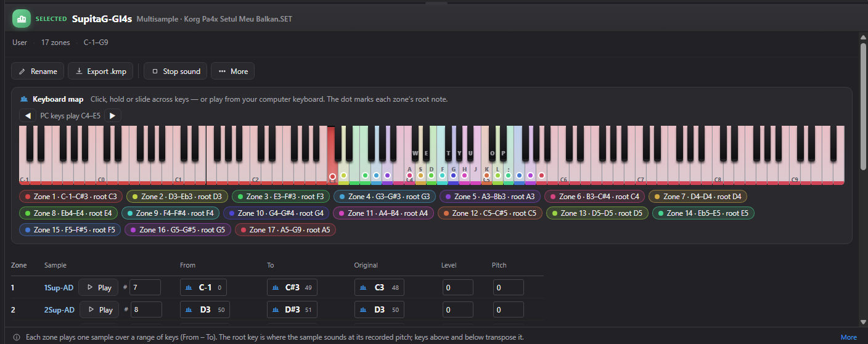Image resolution: width=868 pixels, height=344 pixels.
Task: Select Zone 9 F4–F#4 chip
Action: click(170, 213)
